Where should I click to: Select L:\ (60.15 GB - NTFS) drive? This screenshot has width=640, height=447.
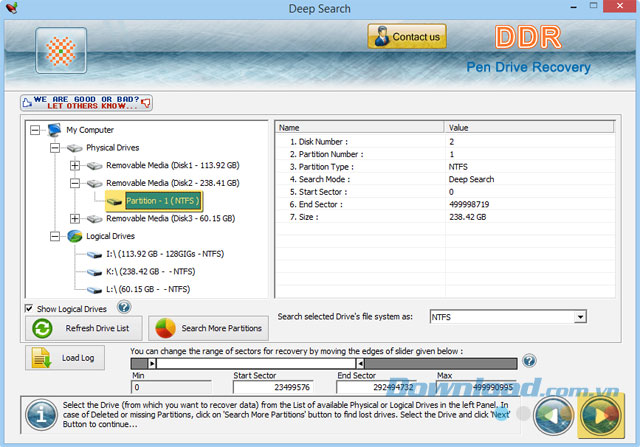click(148, 289)
